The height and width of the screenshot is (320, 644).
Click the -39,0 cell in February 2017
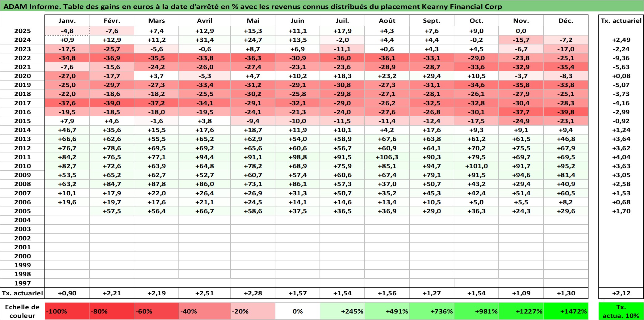(x=112, y=103)
